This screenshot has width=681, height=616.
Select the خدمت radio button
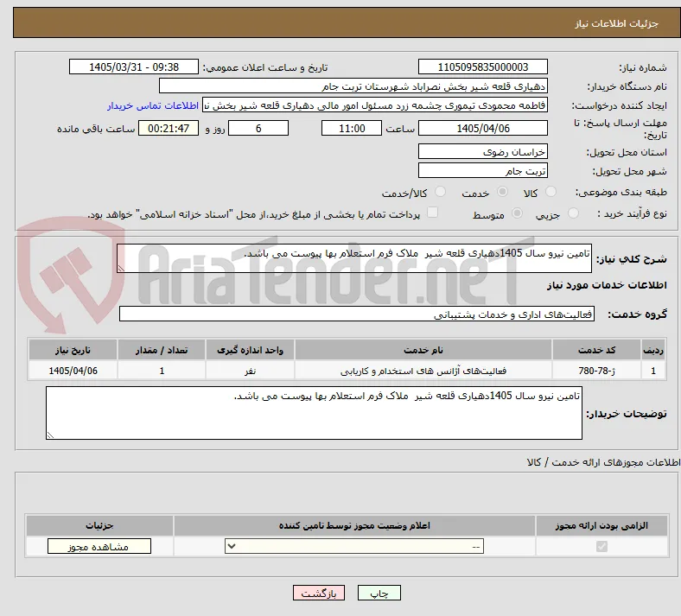(502, 192)
